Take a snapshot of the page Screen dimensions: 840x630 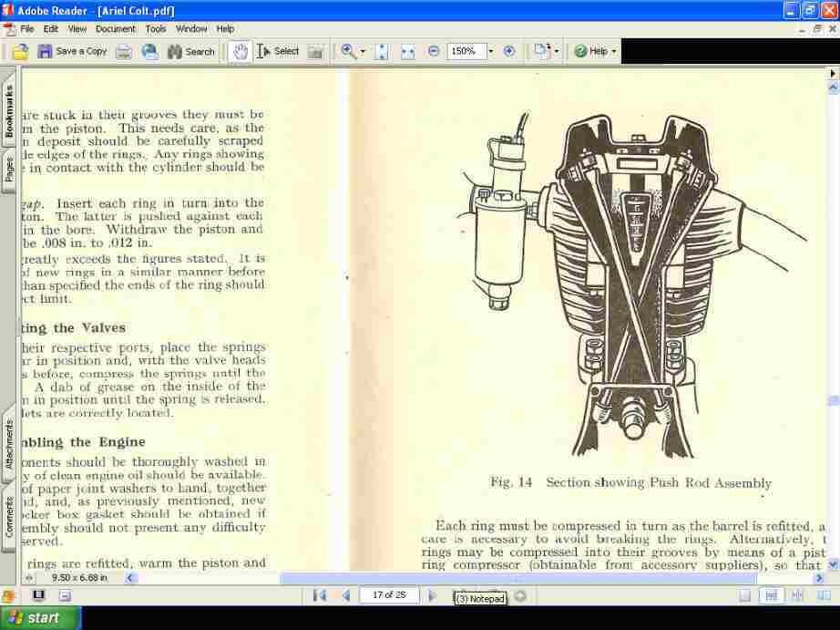pyautogui.click(x=314, y=51)
